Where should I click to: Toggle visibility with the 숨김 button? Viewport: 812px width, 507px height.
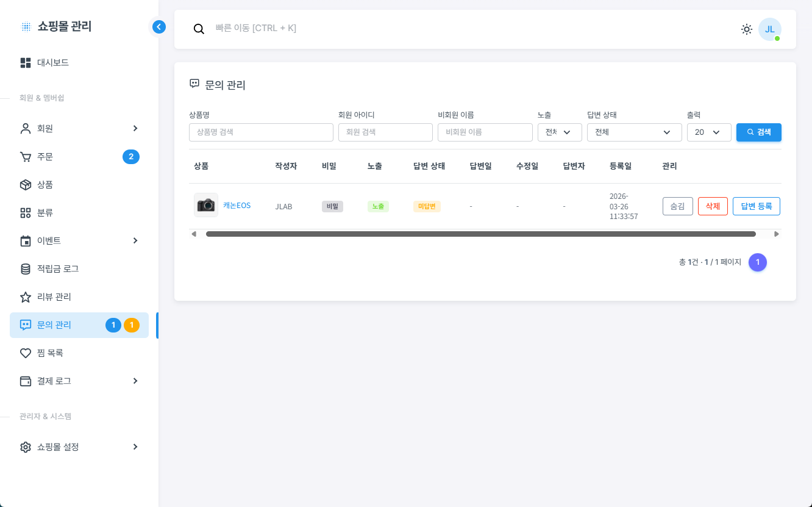pyautogui.click(x=677, y=206)
